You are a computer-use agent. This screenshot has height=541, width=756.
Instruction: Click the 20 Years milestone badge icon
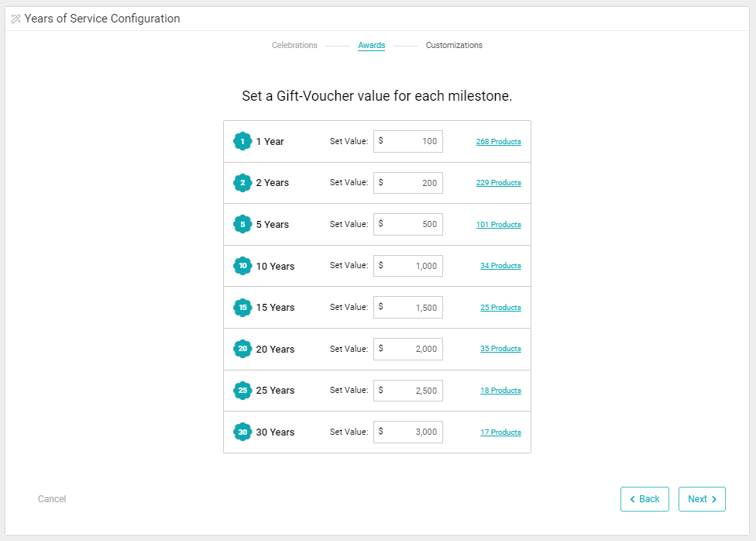(242, 349)
